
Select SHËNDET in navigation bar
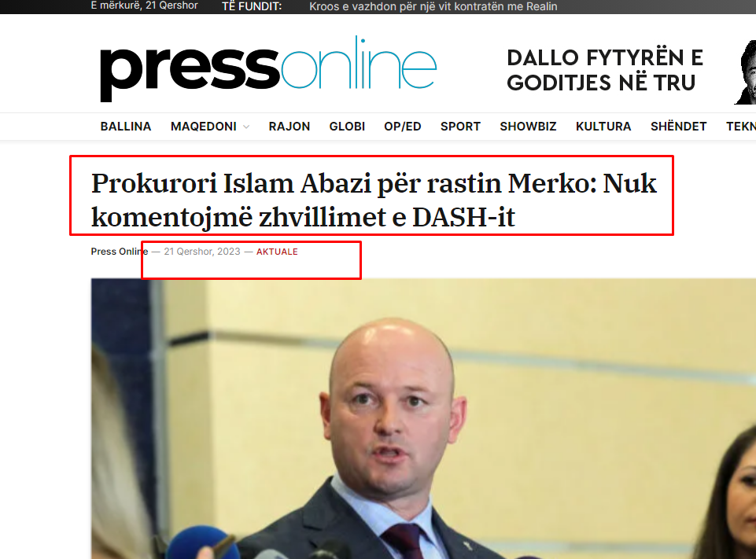coord(678,127)
